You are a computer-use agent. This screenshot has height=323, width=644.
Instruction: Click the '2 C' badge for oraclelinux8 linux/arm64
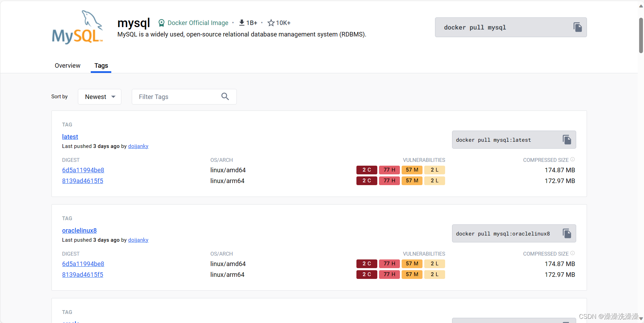tap(367, 274)
